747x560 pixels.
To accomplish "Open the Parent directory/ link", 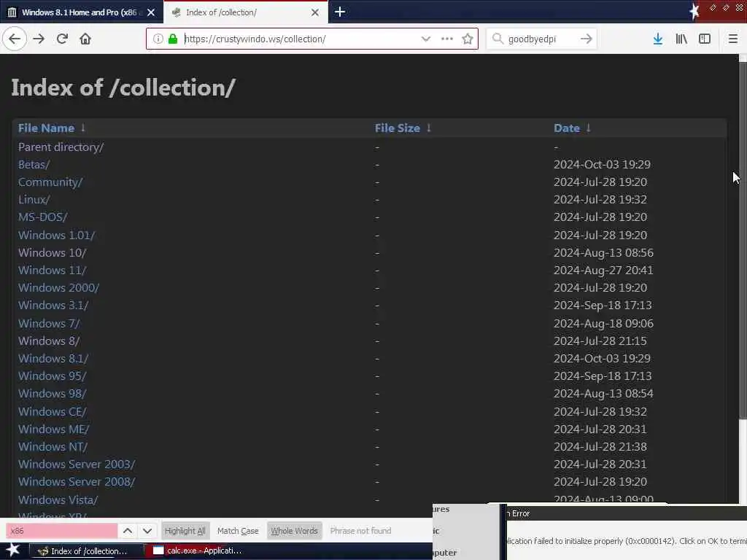I will coord(61,147).
